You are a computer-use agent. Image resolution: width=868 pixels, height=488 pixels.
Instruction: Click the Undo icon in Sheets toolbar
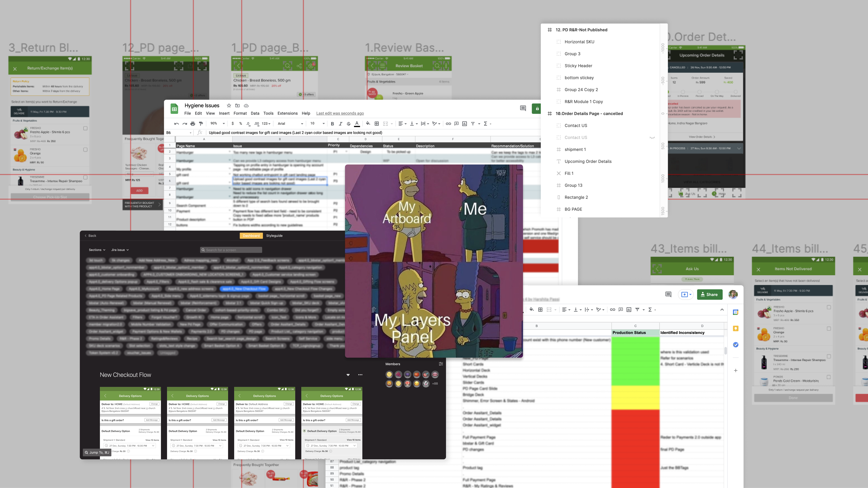[x=176, y=124]
